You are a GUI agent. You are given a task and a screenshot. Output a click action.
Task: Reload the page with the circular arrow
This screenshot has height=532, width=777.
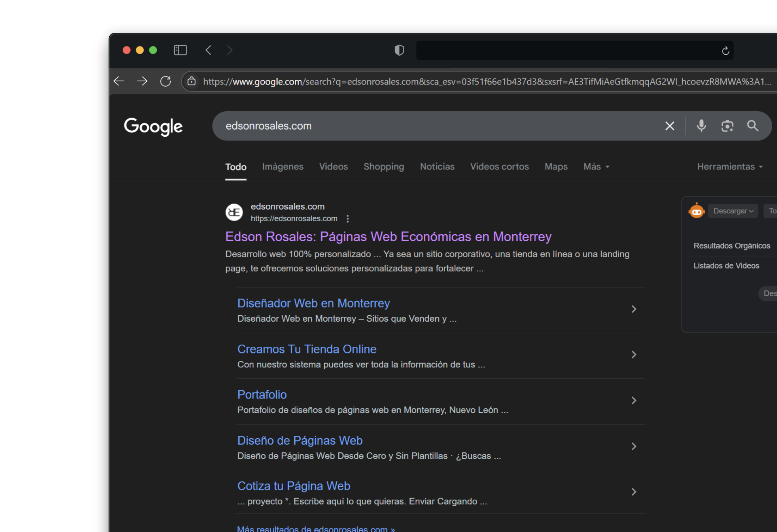[166, 81]
